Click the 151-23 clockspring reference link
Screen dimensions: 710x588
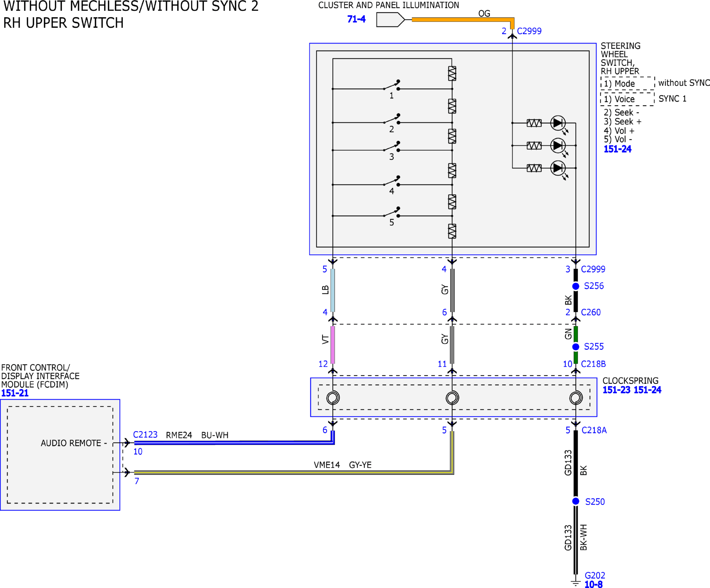616,390
